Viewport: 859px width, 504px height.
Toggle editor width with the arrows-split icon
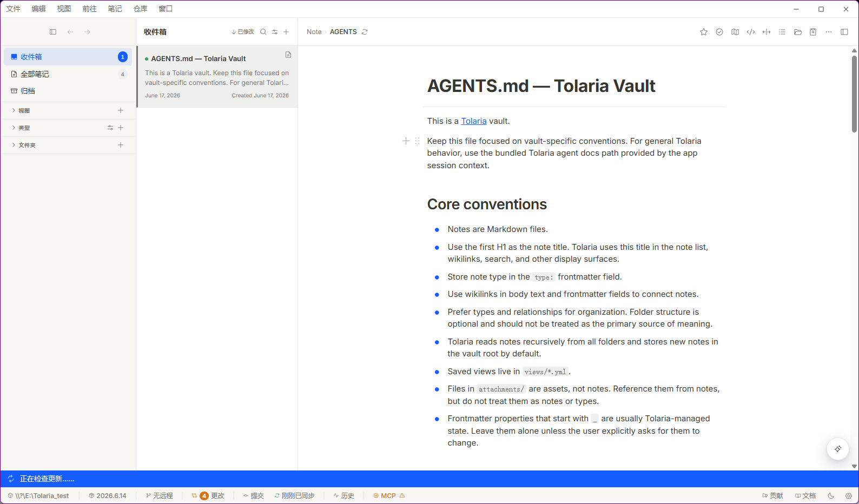tap(767, 32)
